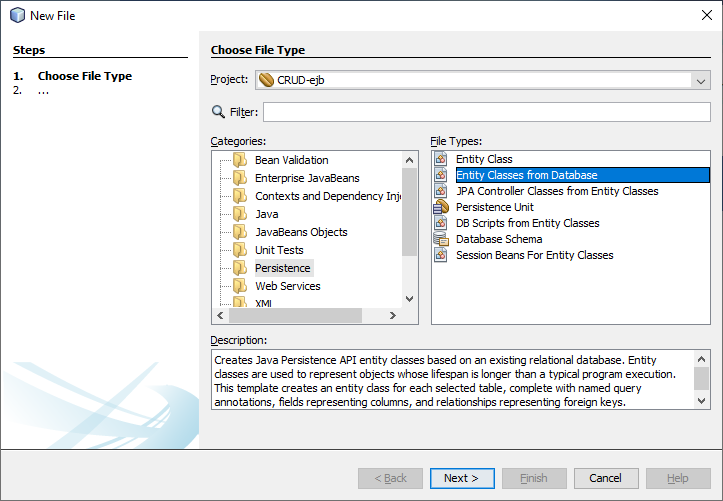The height and width of the screenshot is (501, 723).
Task: Click the JavaBeans Objects folder icon
Action: click(x=240, y=232)
